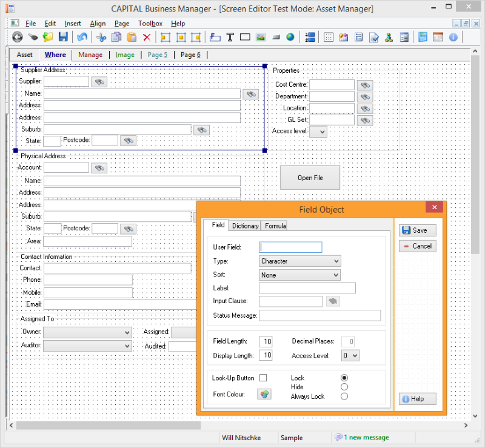Click the Department lookup binoculars button
The width and height of the screenshot is (485, 448).
point(365,97)
